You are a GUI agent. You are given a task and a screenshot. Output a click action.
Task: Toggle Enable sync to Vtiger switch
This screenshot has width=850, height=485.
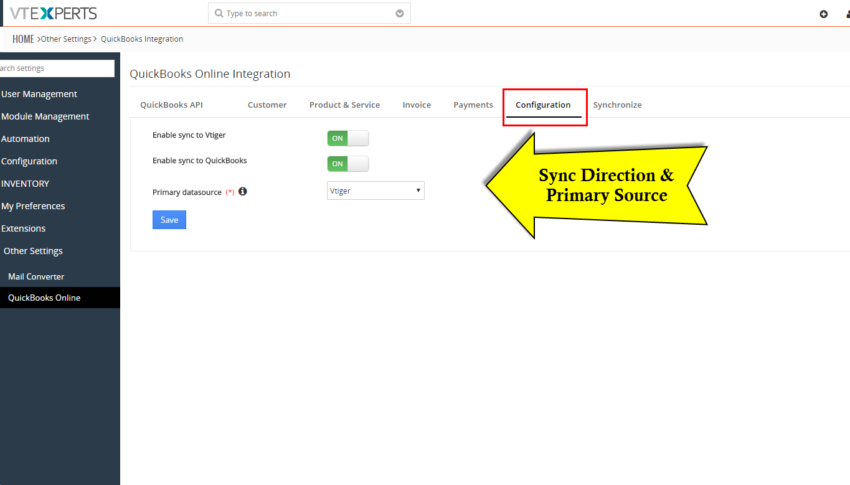point(348,138)
